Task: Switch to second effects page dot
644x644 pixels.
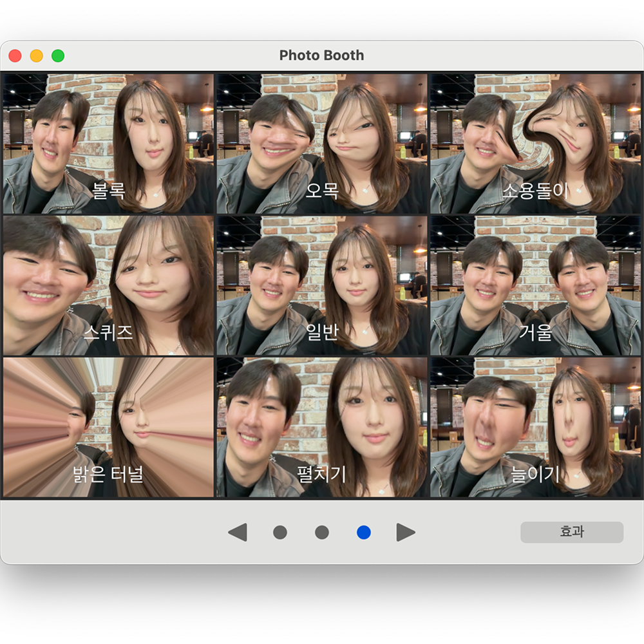Action: pyautogui.click(x=322, y=533)
